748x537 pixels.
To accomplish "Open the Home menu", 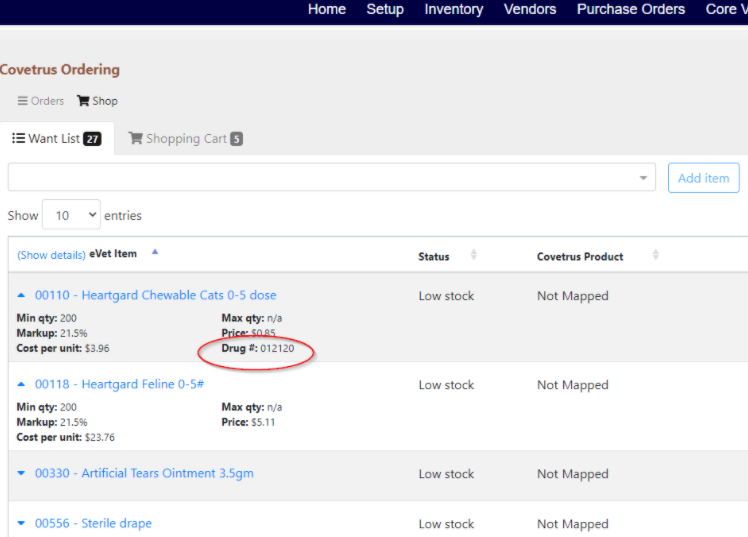I will [x=327, y=9].
